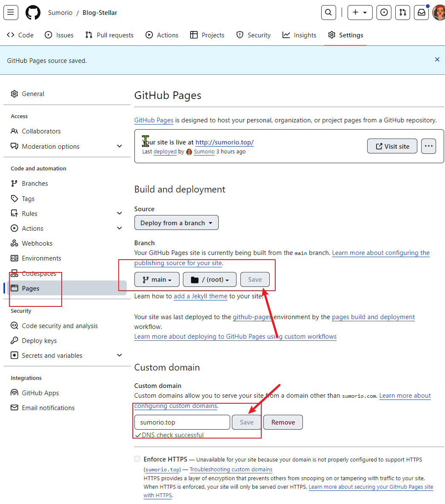Open custom workflows learn more link
This screenshot has width=445, height=504.
(235, 337)
